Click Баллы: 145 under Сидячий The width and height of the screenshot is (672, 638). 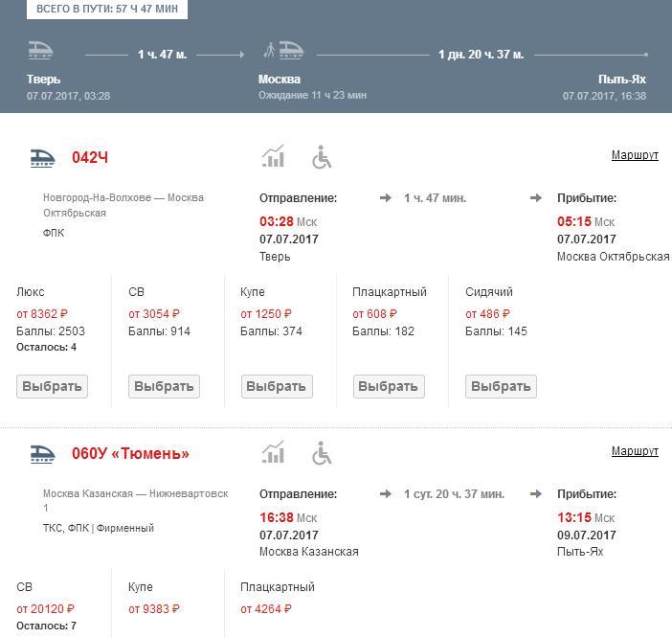pyautogui.click(x=496, y=331)
